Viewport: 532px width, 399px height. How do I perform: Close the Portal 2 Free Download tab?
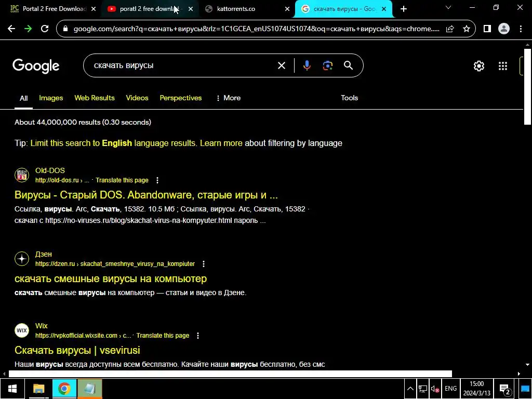coord(94,9)
